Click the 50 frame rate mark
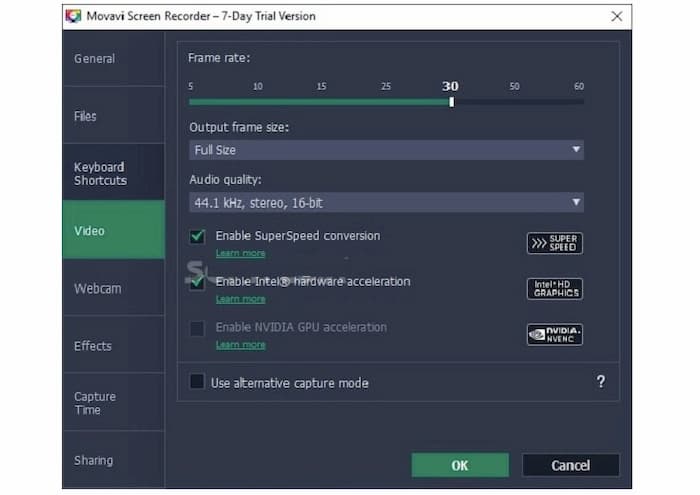 pos(514,86)
